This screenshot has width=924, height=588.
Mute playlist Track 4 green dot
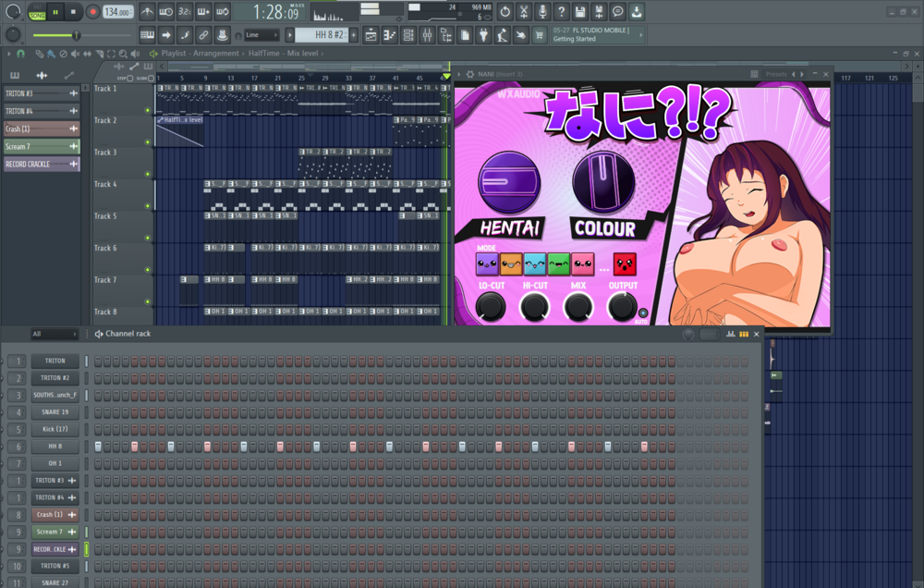click(147, 206)
